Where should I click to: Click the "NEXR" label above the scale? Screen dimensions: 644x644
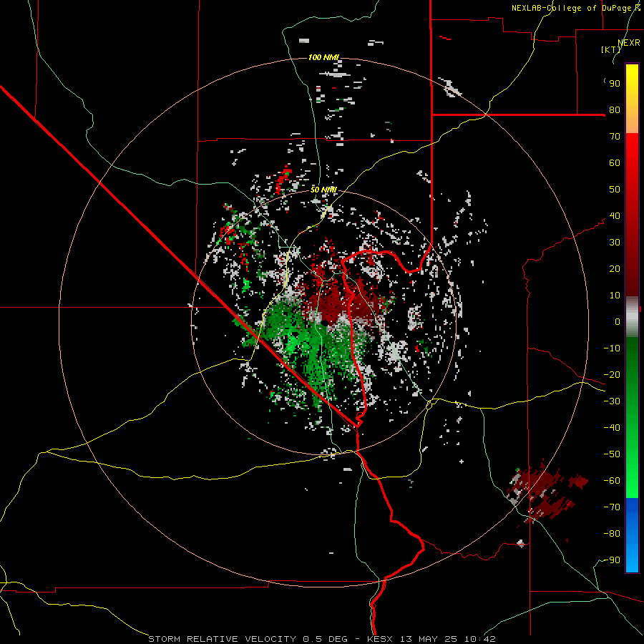(x=628, y=43)
